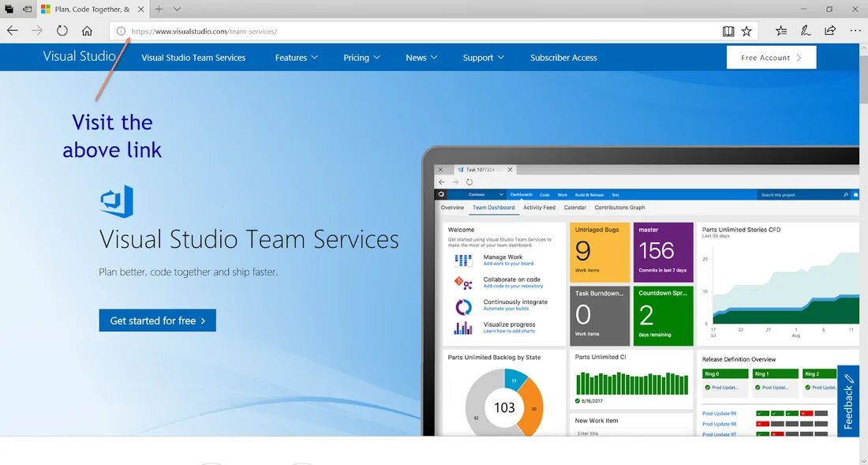The image size is (868, 465).
Task: Click the Untriaged Bugs 9 tile
Action: 600,252
